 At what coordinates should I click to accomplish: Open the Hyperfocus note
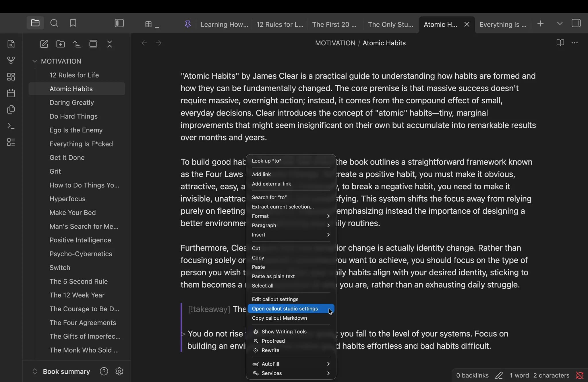77,199
